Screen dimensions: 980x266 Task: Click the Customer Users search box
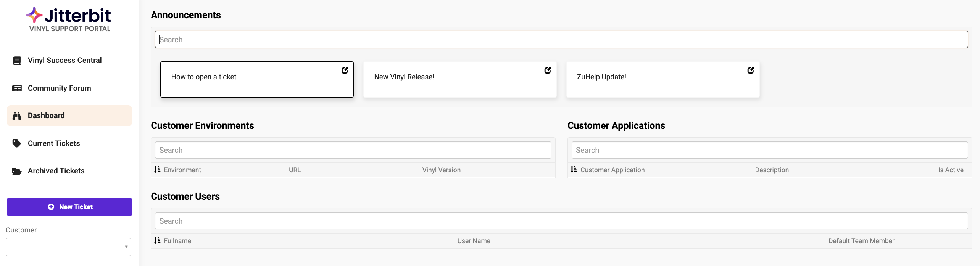[561, 221]
